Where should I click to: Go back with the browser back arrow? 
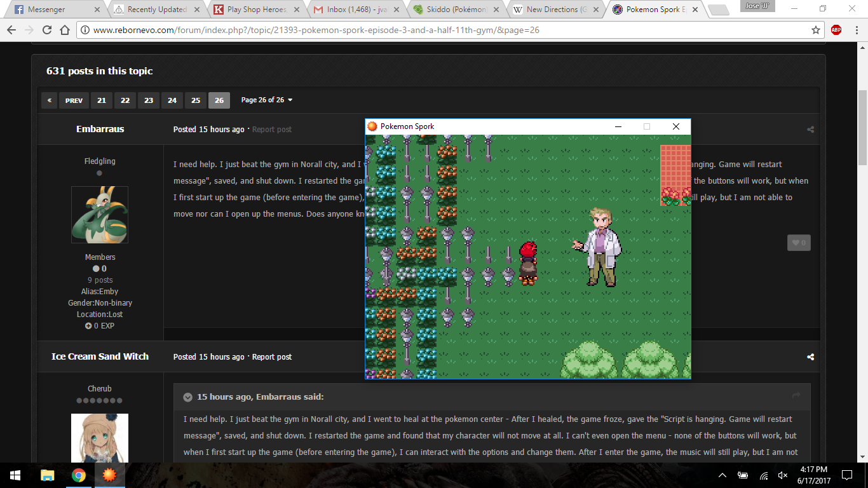(12, 30)
